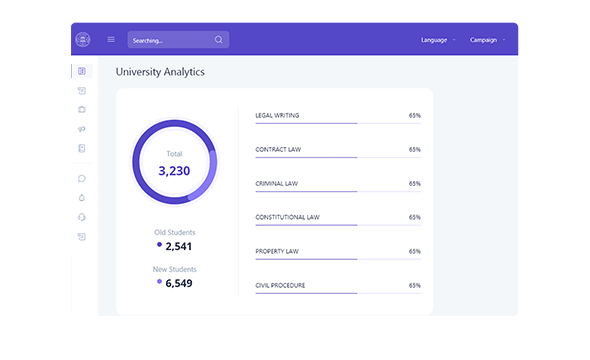Viewport: 590px width, 360px height.
Task: Click the 65% value for Civil Procedure
Action: 415,286
